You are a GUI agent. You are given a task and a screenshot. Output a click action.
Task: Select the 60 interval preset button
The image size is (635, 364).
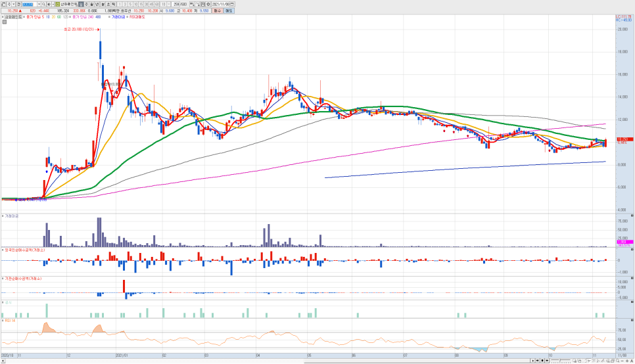156,4
